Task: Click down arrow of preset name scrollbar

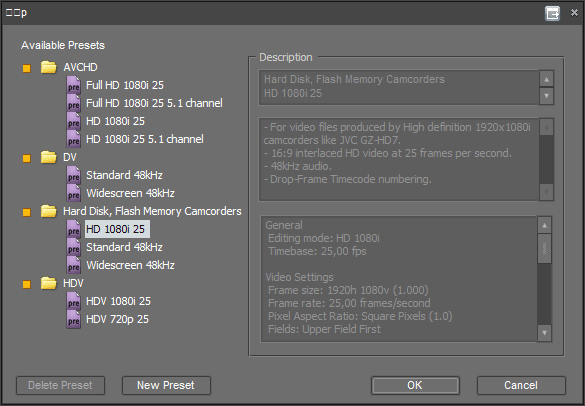Action: click(x=547, y=96)
